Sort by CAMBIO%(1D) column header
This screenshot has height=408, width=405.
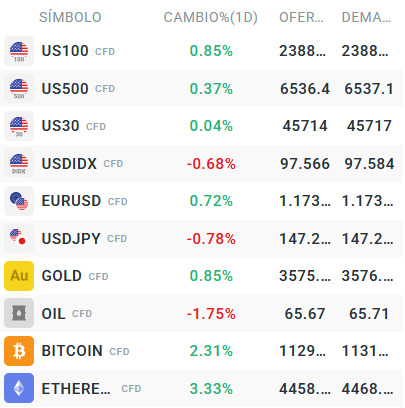coord(211,17)
